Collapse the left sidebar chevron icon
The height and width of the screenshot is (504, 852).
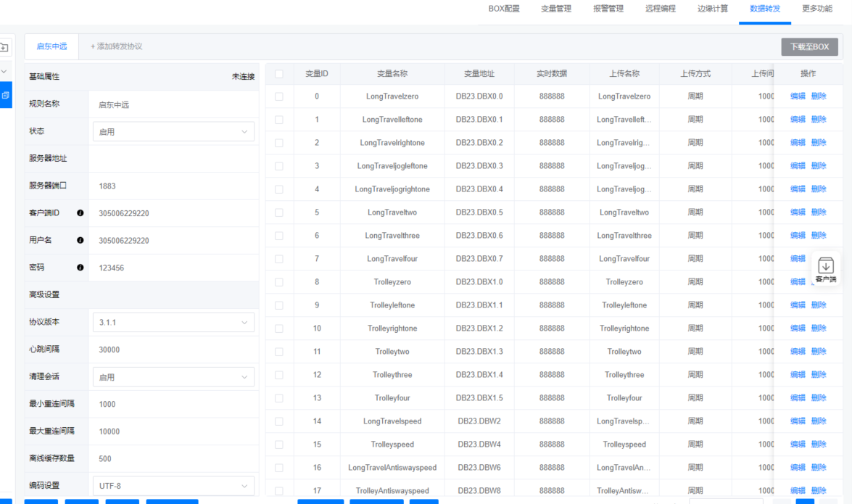[4, 71]
